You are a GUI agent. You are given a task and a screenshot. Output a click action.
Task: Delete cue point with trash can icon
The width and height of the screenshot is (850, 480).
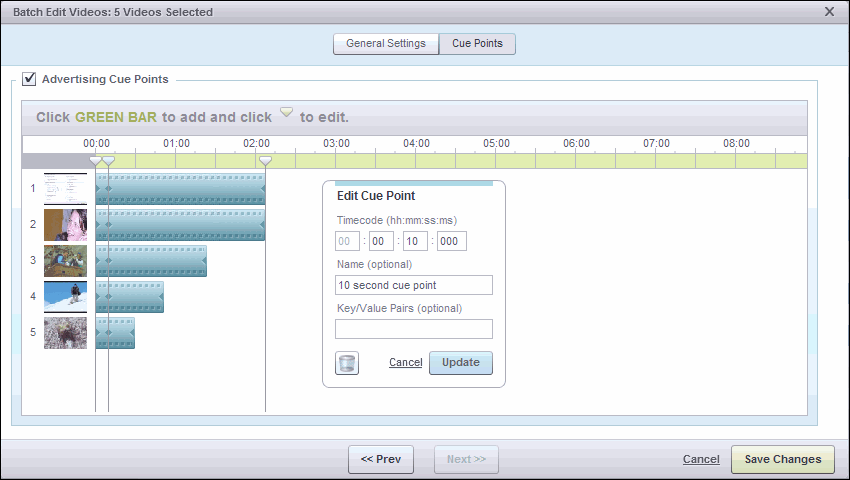[347, 363]
